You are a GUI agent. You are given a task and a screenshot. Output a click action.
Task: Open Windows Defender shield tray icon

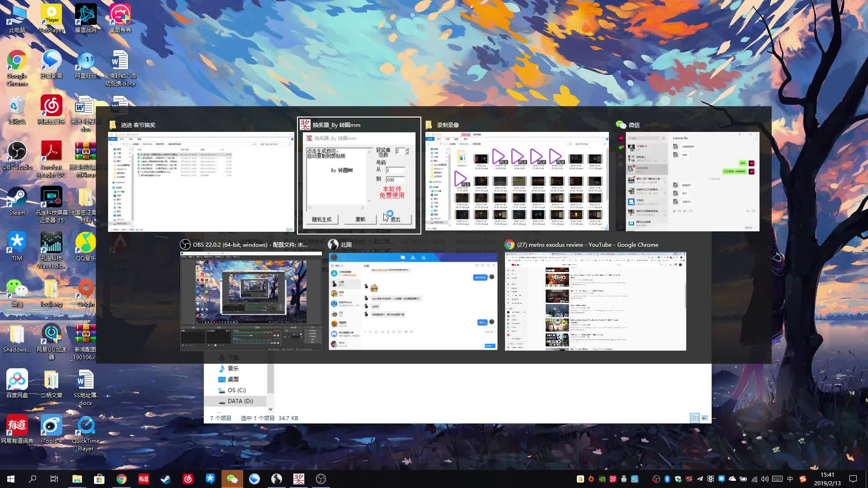coord(678,479)
